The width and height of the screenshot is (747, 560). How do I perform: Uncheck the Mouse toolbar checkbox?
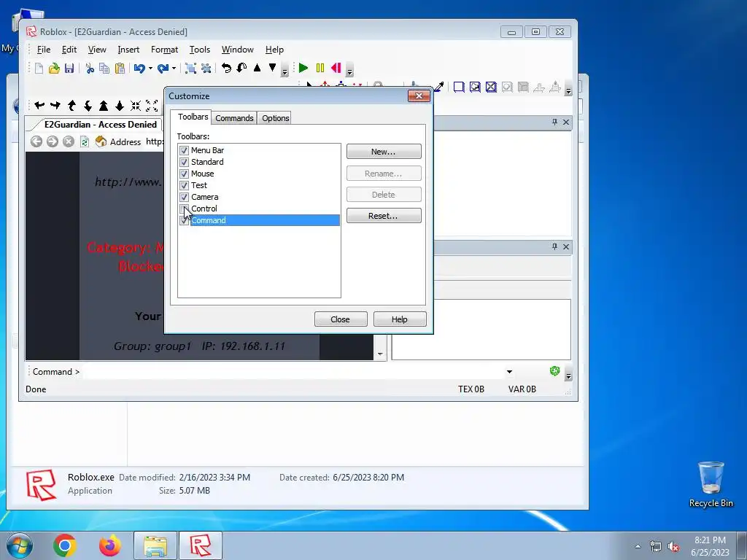pos(184,174)
